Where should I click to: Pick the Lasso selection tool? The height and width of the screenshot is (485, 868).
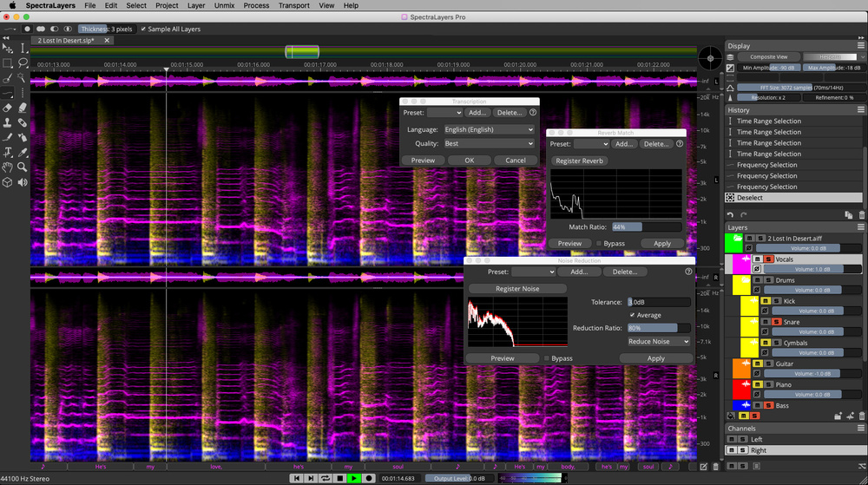tap(23, 63)
